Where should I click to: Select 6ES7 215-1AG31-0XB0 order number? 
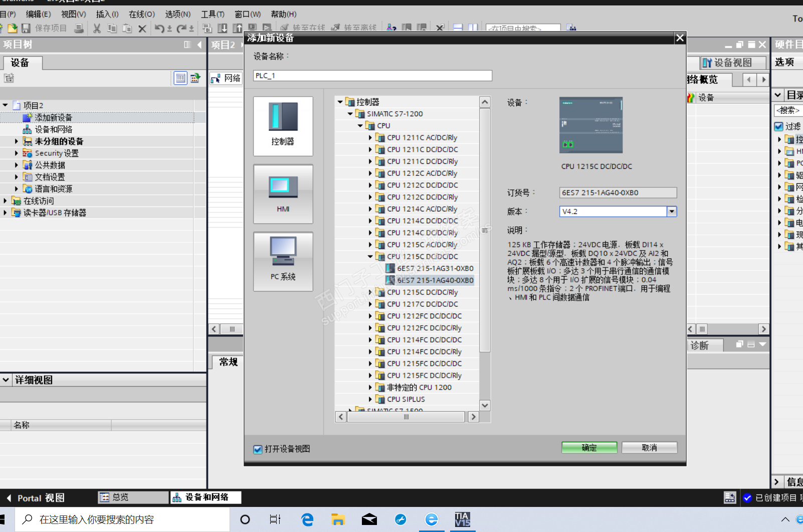coord(435,269)
